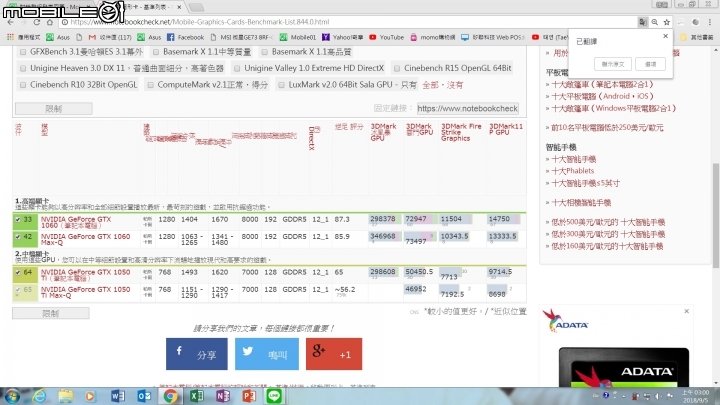Image resolution: width=720 pixels, height=405 pixels.
Task: Uncheck the rank 42 GTX 1060 Max-Q checkbox
Action: click(18, 237)
